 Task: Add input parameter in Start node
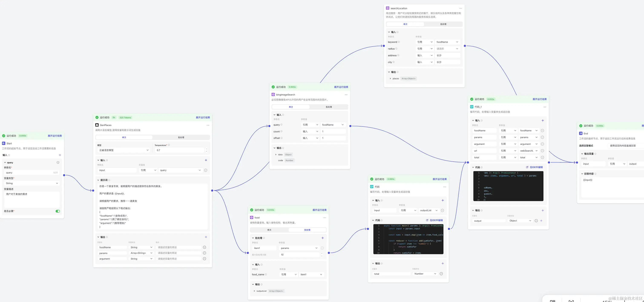coord(60,155)
